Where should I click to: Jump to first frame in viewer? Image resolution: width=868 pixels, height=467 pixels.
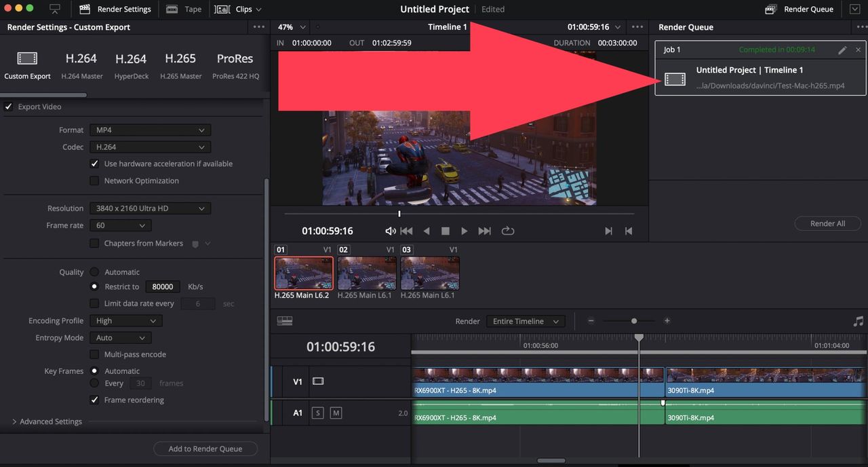coord(406,231)
